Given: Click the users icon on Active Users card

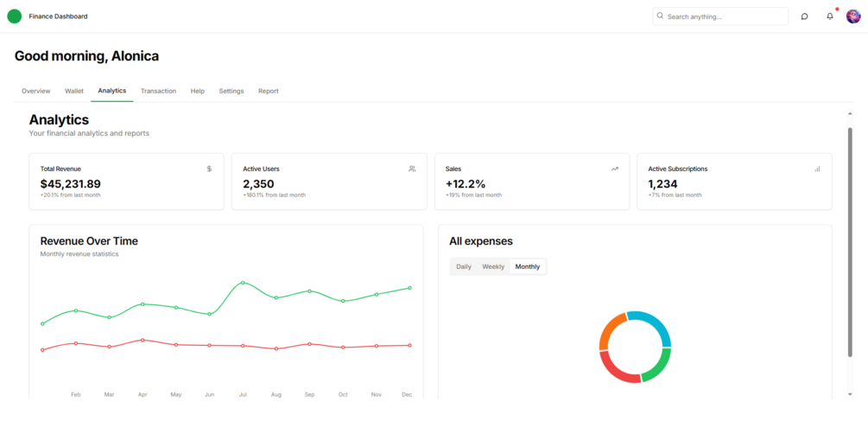Looking at the screenshot, I should point(412,169).
